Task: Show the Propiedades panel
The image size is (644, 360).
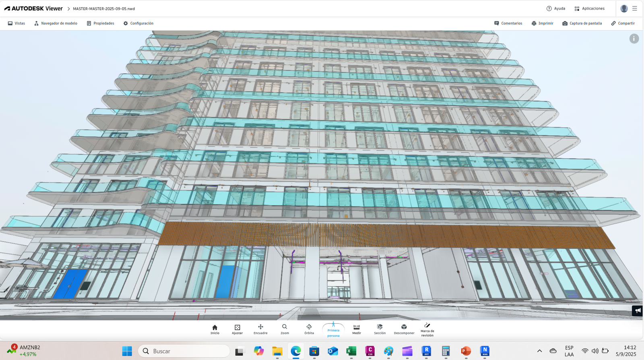Action: (x=101, y=23)
